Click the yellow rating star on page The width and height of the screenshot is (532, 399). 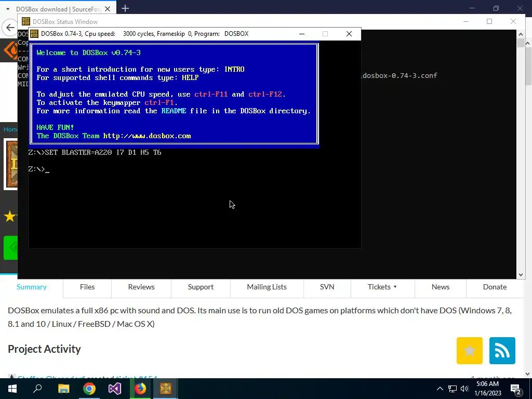pos(10,216)
